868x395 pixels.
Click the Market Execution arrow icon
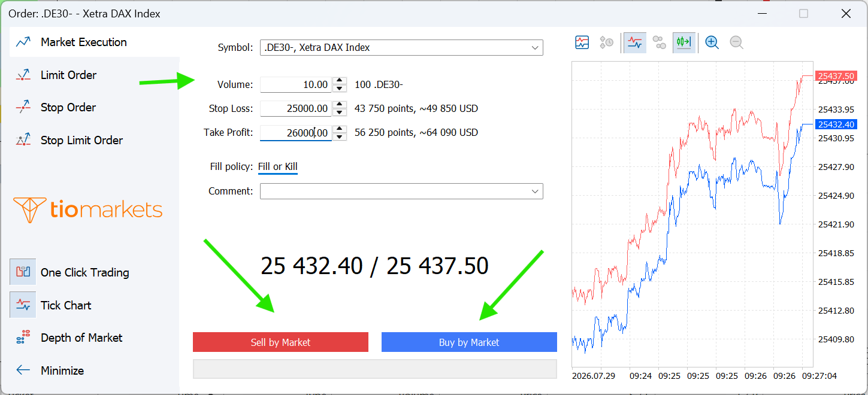23,42
